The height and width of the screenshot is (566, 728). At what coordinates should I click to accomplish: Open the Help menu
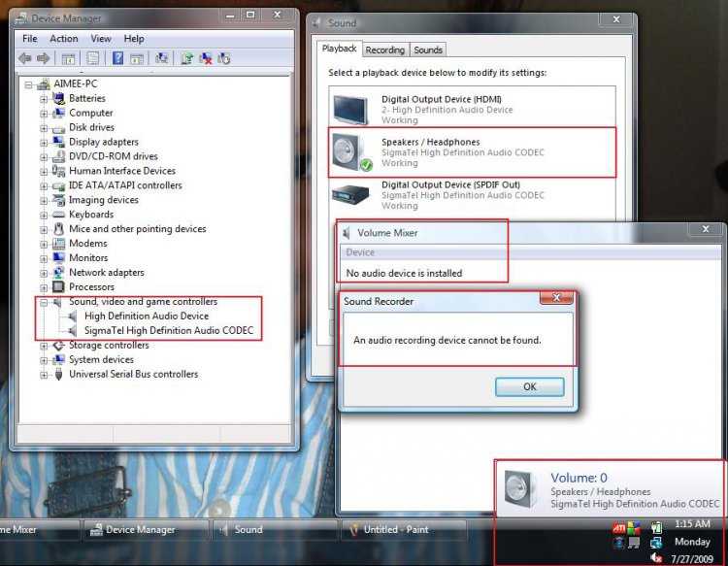pos(134,39)
